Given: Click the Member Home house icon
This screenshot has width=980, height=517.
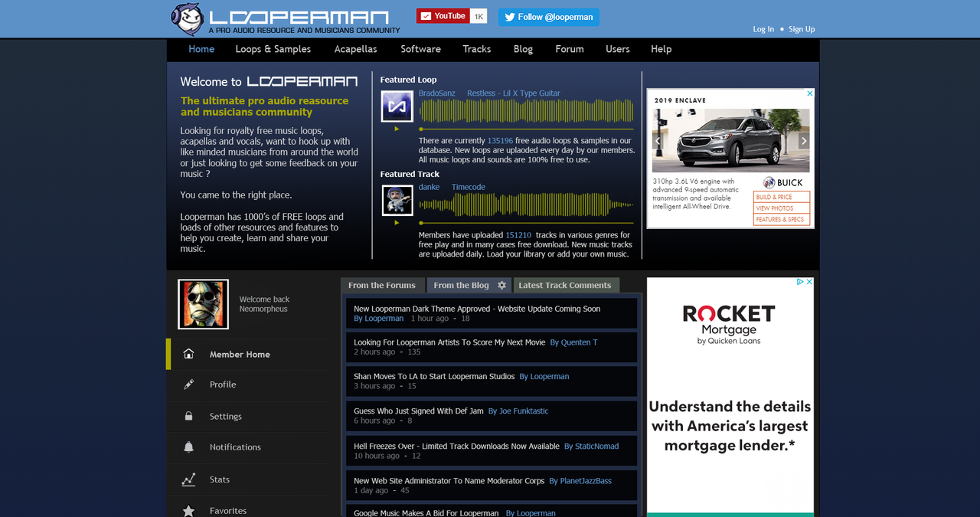Looking at the screenshot, I should 188,354.
